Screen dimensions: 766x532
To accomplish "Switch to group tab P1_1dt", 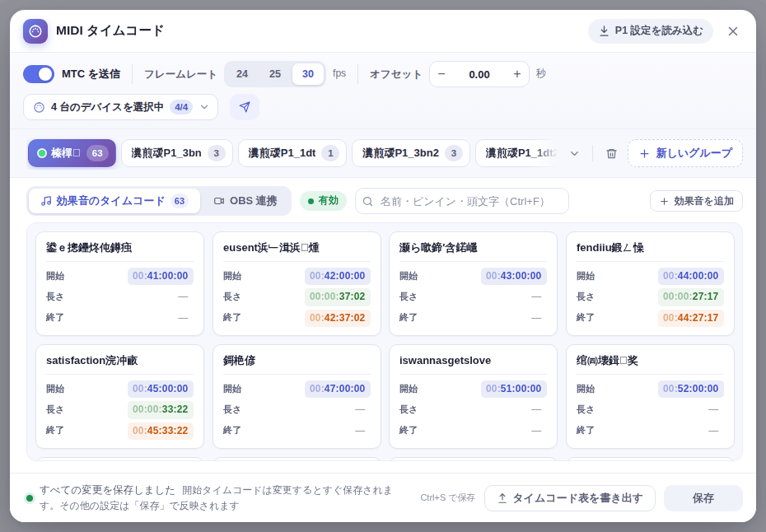I will click(292, 153).
